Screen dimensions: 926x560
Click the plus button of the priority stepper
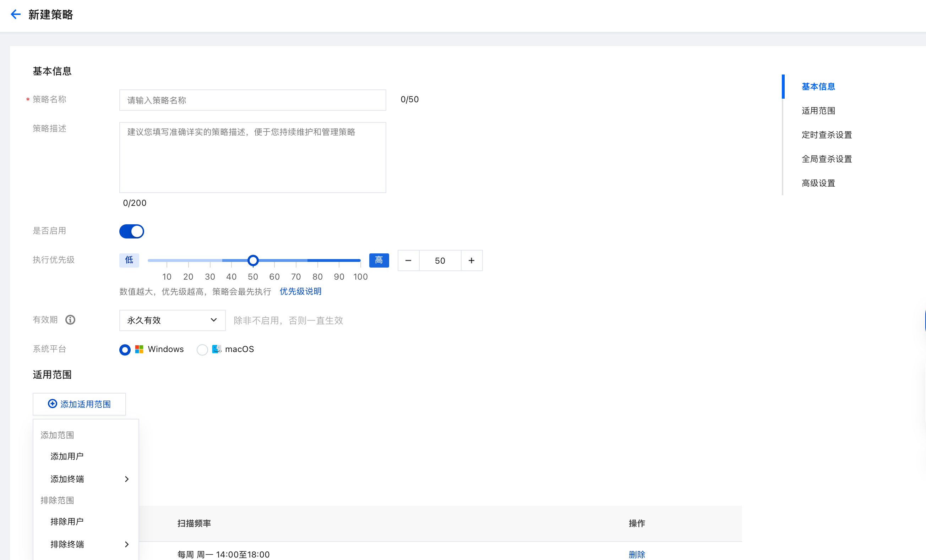coord(471,260)
